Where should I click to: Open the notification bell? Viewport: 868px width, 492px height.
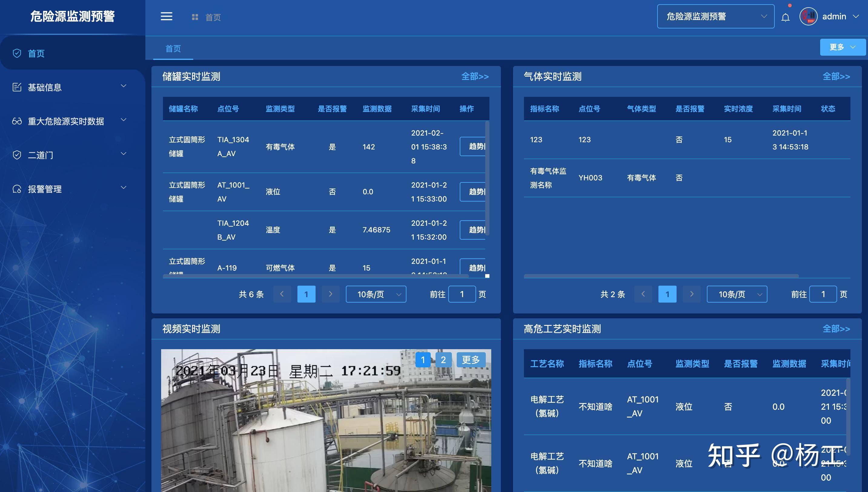point(786,17)
